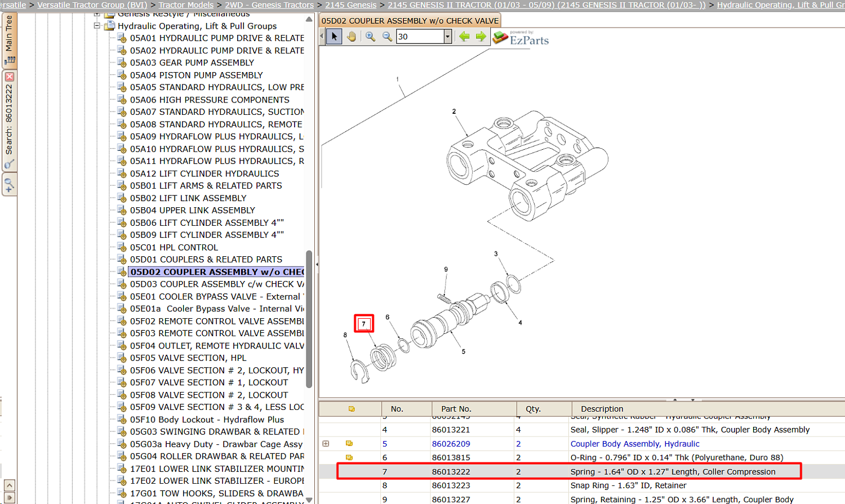Click the tree panel vertical scrollbar thumb

(x=309, y=319)
